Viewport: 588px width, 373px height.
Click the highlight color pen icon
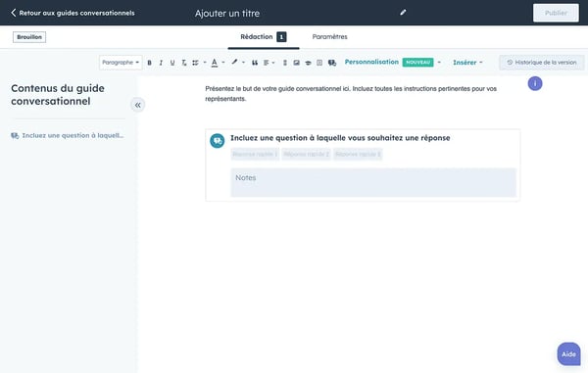pos(234,63)
